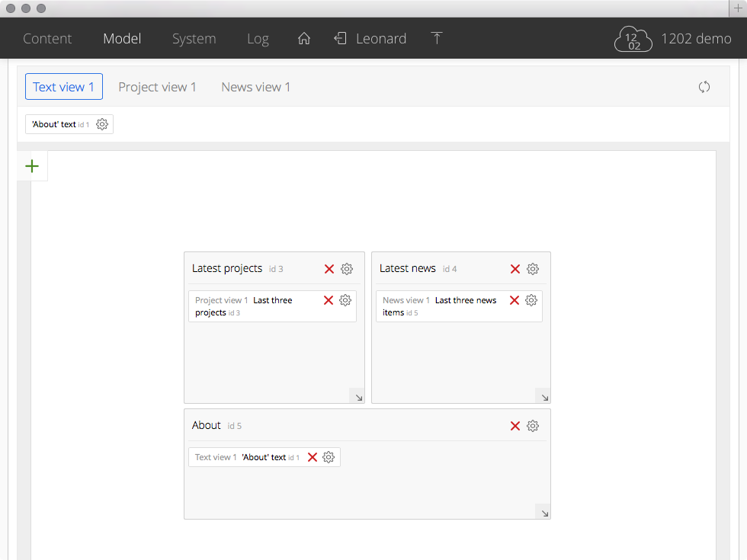Click the green plus add block icon
This screenshot has width=747, height=560.
pos(32,166)
